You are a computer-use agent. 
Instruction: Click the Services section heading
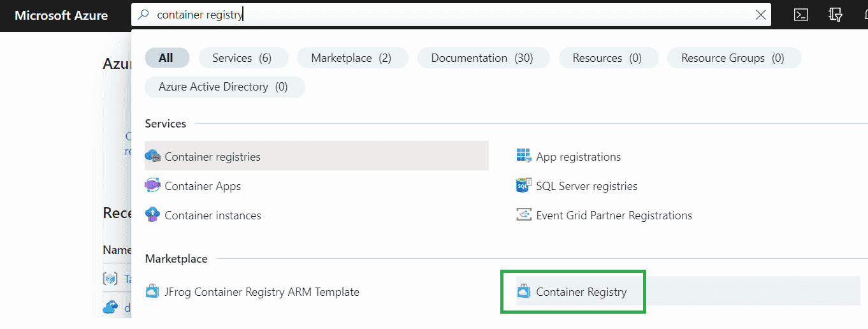(x=166, y=124)
